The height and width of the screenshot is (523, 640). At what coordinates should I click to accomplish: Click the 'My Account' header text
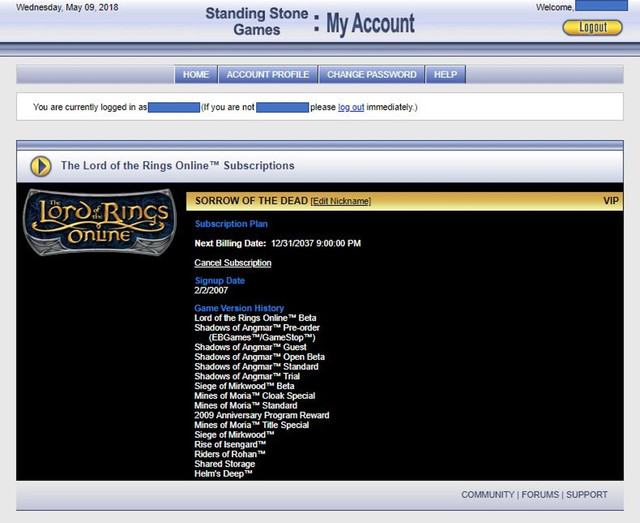pyautogui.click(x=371, y=23)
